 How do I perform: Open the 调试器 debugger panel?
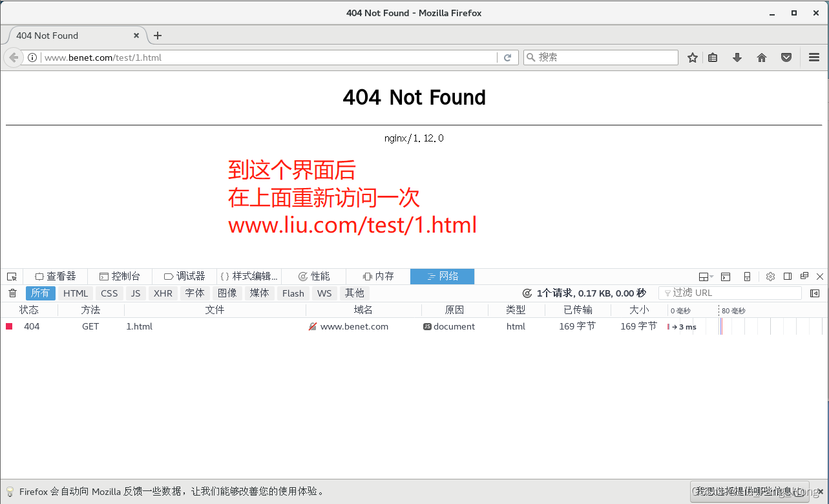tap(184, 276)
